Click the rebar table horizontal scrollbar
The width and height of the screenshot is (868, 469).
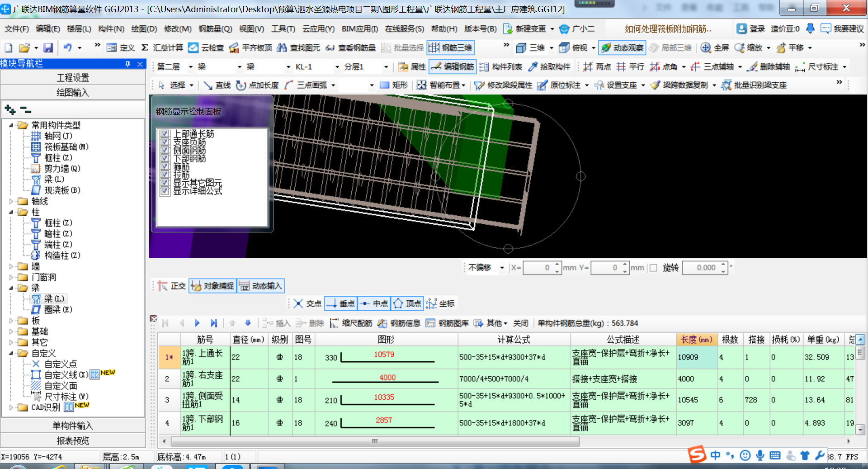375,441
